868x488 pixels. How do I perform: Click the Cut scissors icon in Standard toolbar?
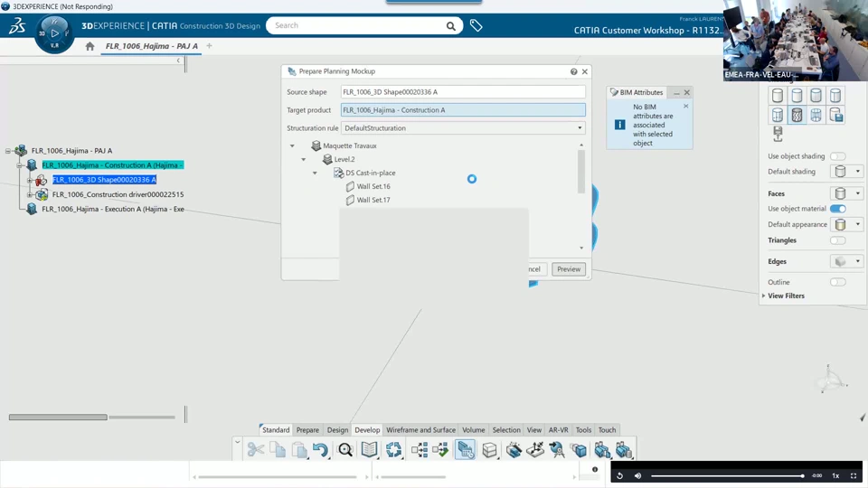coord(255,449)
